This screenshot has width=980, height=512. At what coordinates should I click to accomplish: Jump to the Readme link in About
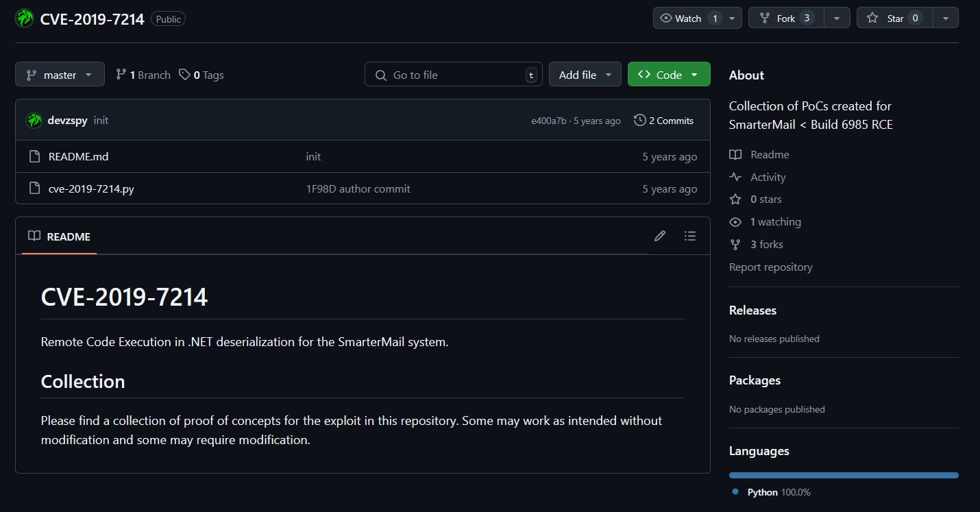pos(759,154)
